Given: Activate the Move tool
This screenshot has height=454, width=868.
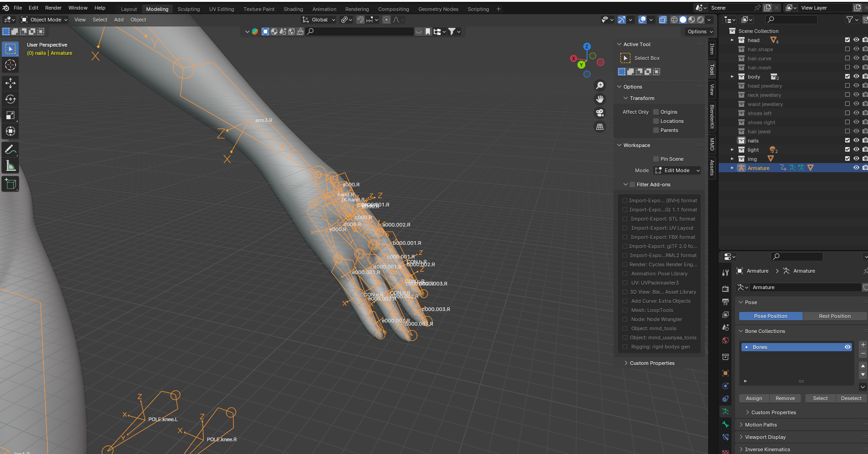Looking at the screenshot, I should (11, 83).
